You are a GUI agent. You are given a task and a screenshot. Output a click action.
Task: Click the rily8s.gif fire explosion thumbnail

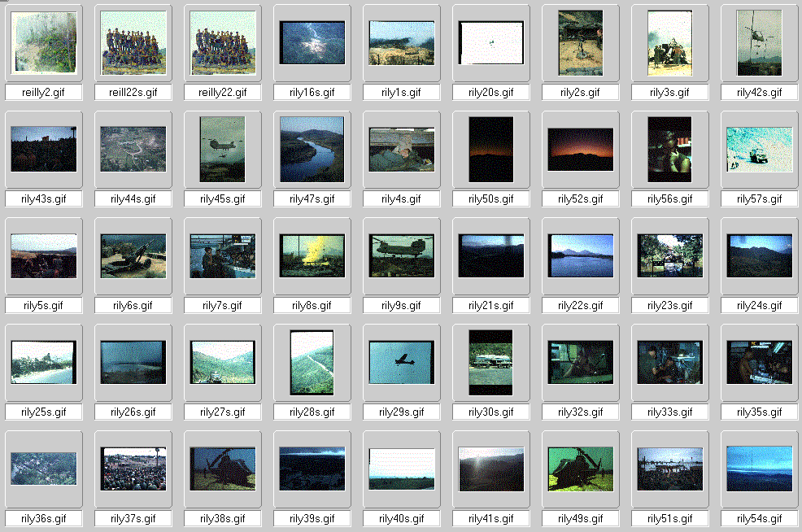[312, 255]
